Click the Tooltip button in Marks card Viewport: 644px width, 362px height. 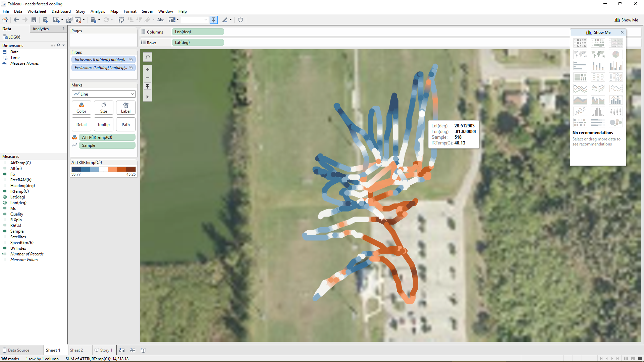103,125
